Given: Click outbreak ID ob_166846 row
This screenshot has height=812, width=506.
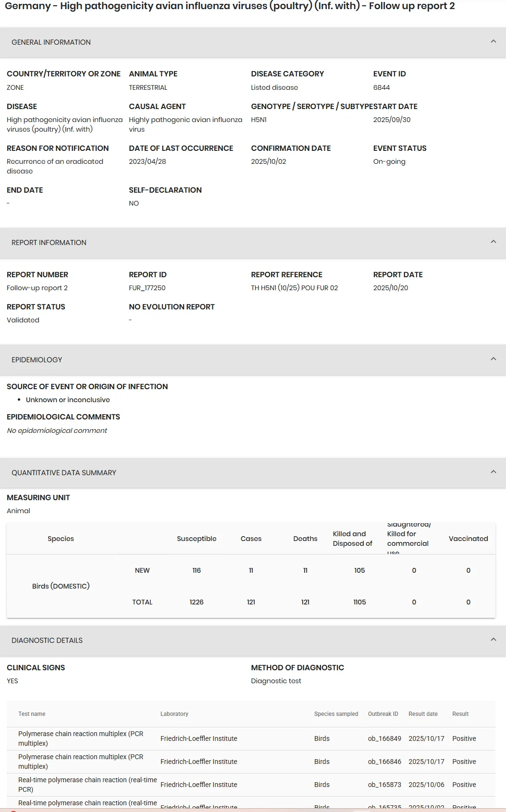Looking at the screenshot, I should point(251,762).
